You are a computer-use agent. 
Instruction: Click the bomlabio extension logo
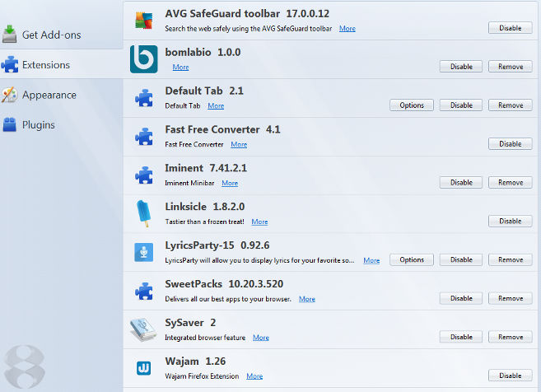coord(143,59)
